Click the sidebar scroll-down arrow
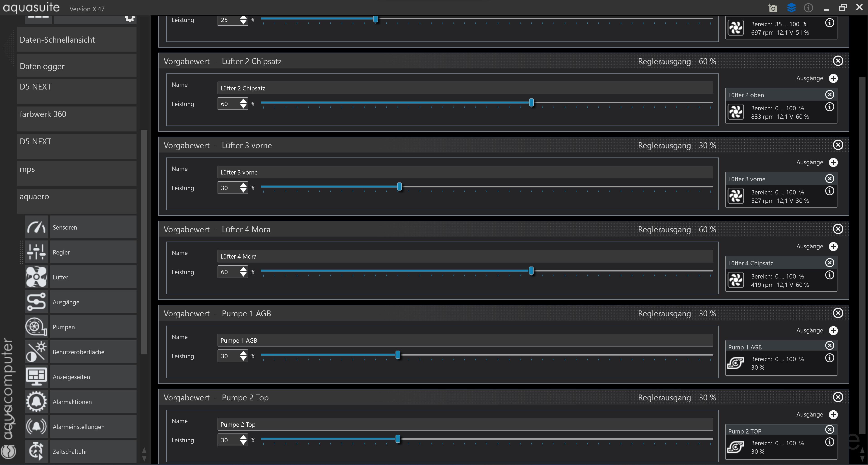This screenshot has height=465, width=868. 144,458
